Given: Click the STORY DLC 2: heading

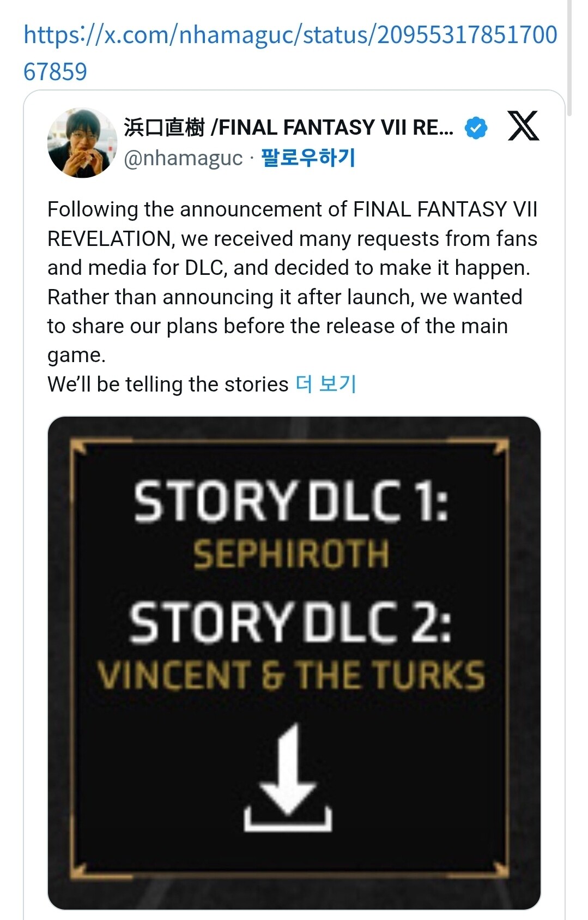Looking at the screenshot, I should tap(290, 623).
